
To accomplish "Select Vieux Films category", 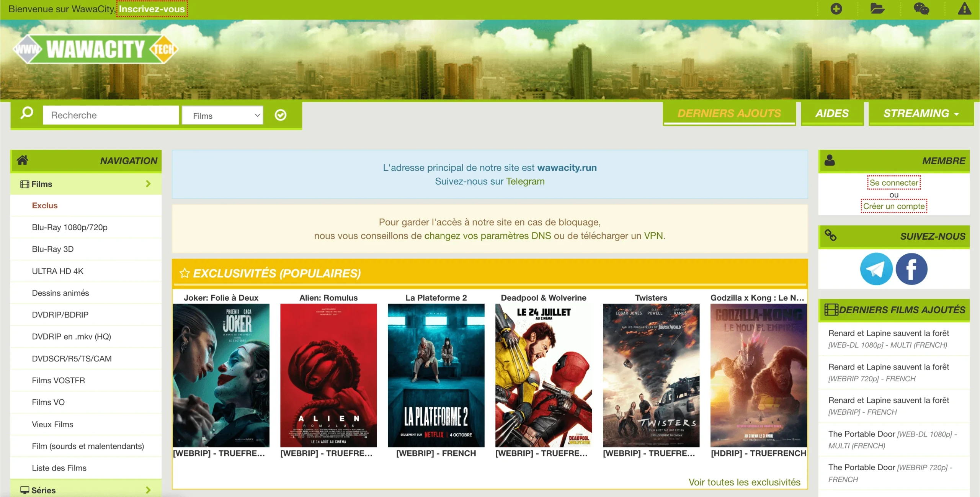I will 52,424.
